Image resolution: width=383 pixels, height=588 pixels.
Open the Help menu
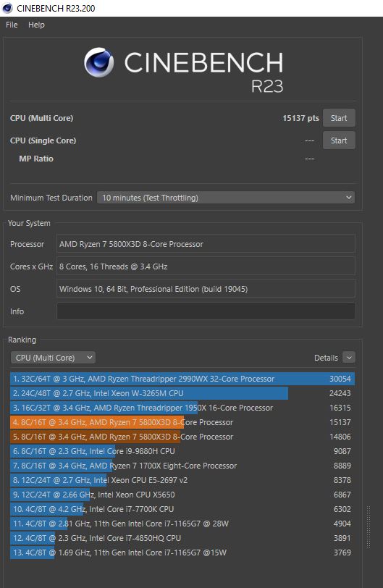pyautogui.click(x=36, y=25)
